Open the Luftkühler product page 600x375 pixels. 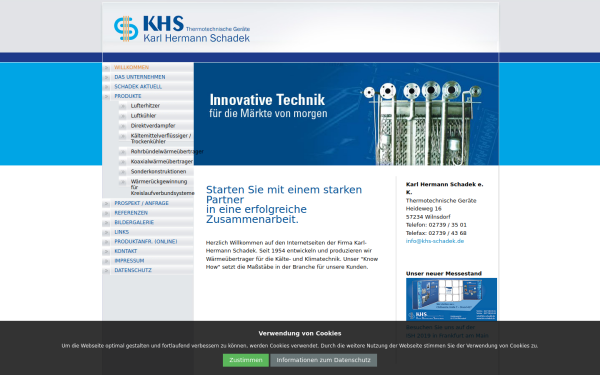click(143, 116)
